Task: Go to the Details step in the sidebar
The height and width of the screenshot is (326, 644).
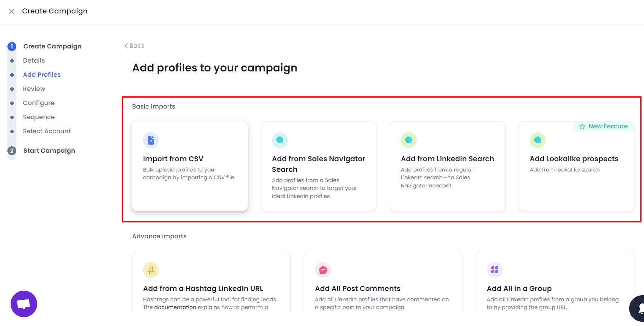Action: pos(34,60)
